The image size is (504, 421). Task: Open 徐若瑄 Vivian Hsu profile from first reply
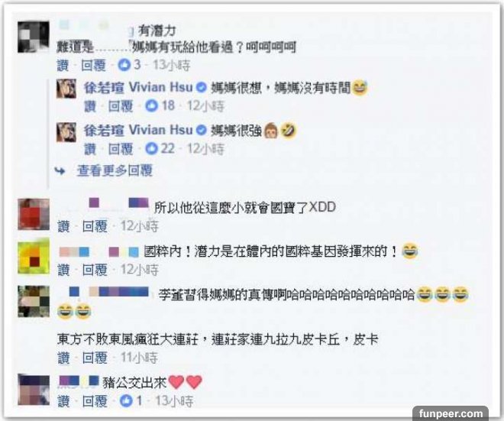138,87
